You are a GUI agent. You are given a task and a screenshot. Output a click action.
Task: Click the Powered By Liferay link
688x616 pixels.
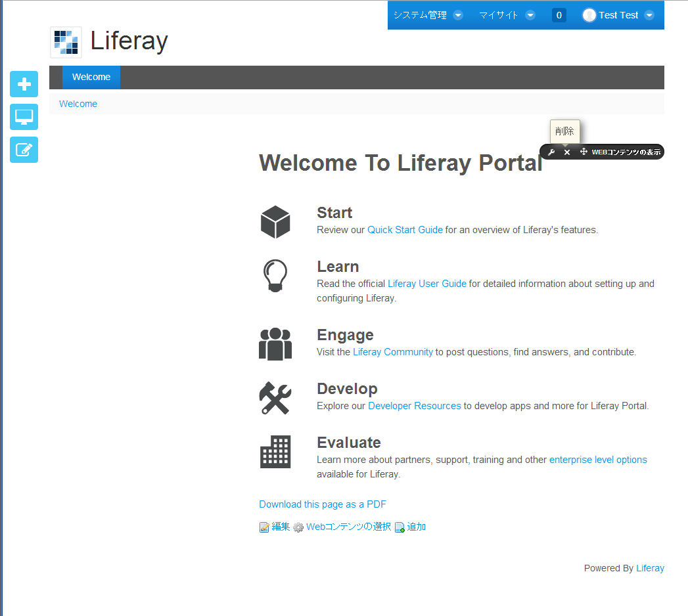click(x=650, y=568)
